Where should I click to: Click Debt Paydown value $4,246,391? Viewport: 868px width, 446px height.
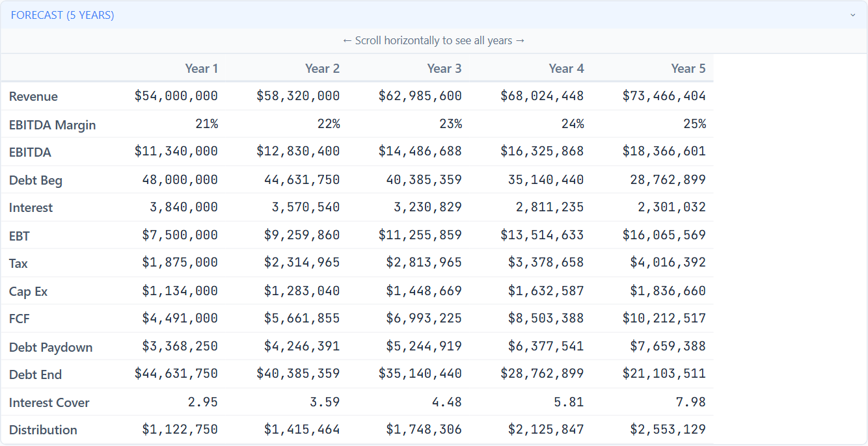302,346
